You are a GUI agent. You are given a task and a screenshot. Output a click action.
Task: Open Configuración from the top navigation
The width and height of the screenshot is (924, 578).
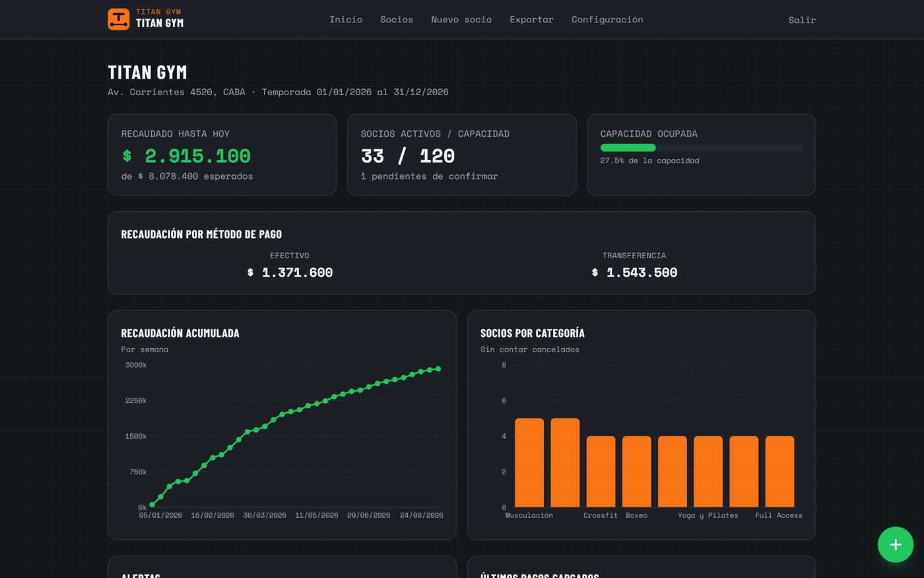coord(607,20)
